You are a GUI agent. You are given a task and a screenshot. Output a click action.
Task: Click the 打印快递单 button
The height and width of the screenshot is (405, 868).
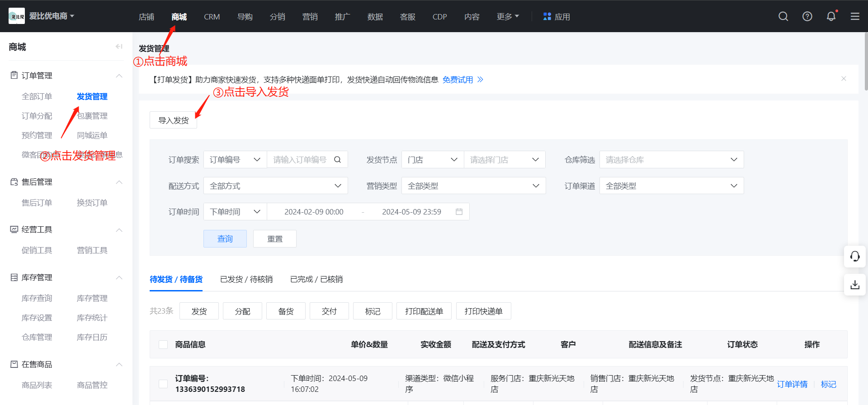click(x=483, y=311)
